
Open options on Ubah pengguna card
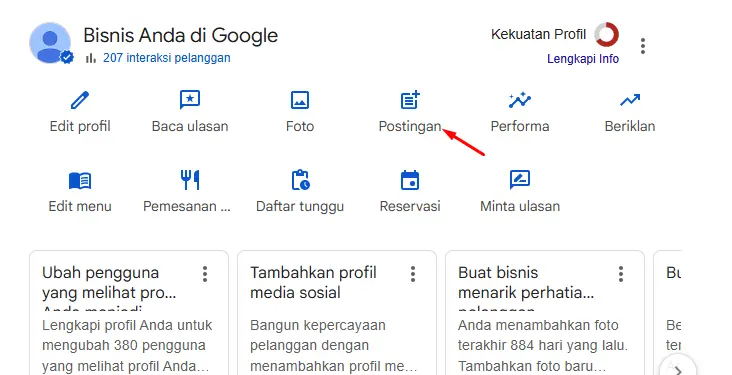[x=204, y=274]
